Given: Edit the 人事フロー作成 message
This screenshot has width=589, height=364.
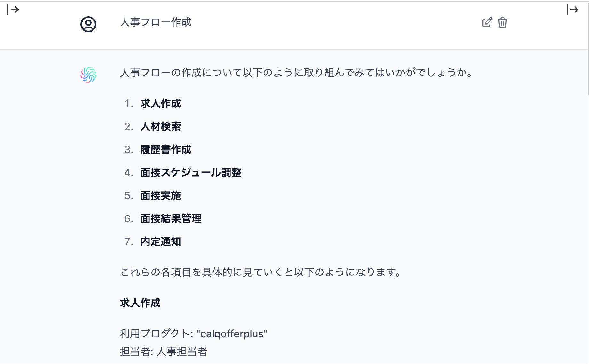Looking at the screenshot, I should click(x=487, y=22).
